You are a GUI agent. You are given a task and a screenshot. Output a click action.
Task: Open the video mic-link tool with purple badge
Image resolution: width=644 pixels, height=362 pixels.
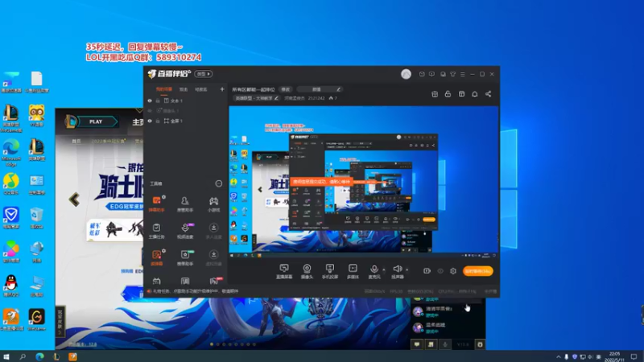point(185,231)
